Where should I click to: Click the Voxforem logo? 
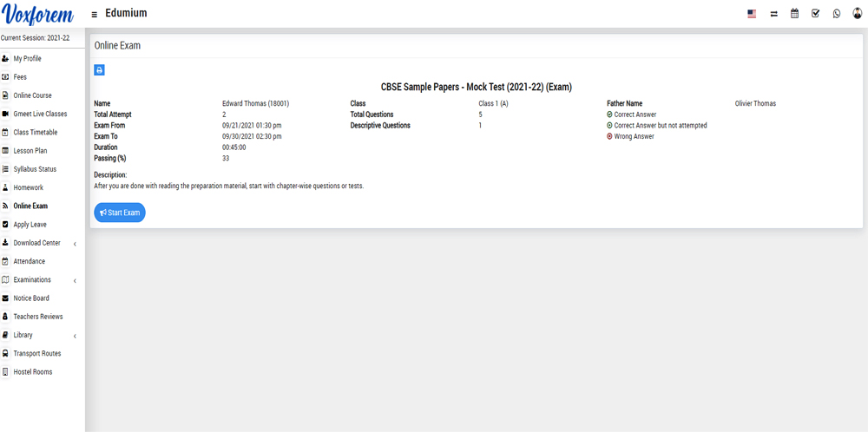(42, 15)
